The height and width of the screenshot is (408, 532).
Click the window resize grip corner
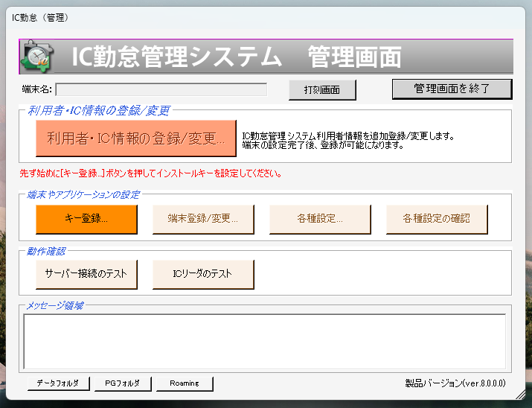click(x=520, y=395)
